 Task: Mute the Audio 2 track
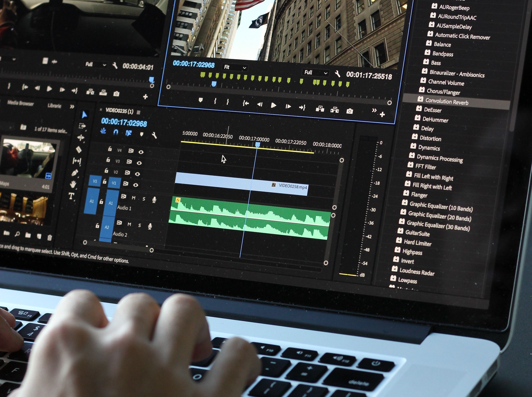coord(129,224)
